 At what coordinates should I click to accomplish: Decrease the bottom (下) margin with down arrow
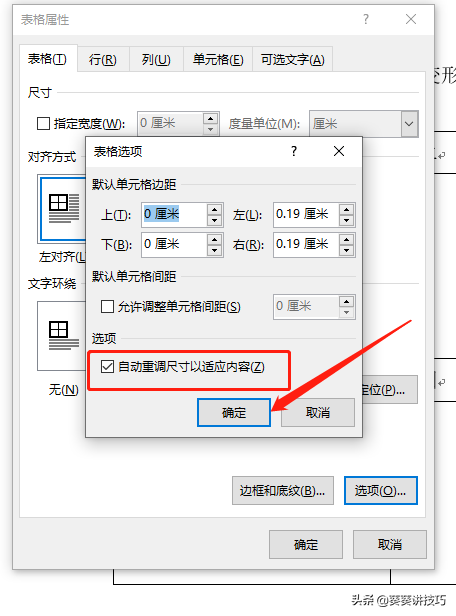point(214,250)
